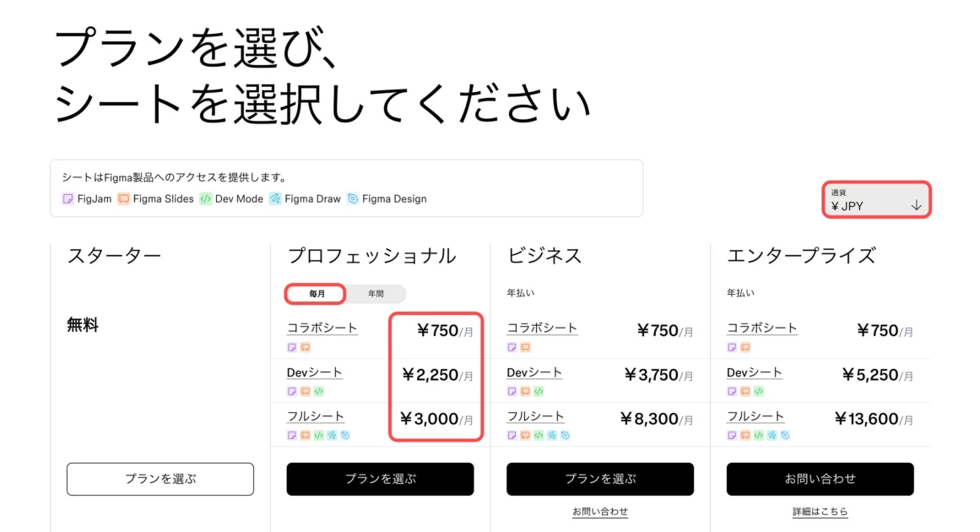Click the down arrow in the currency selector
Screen dimensions: 980x532
tap(916, 205)
